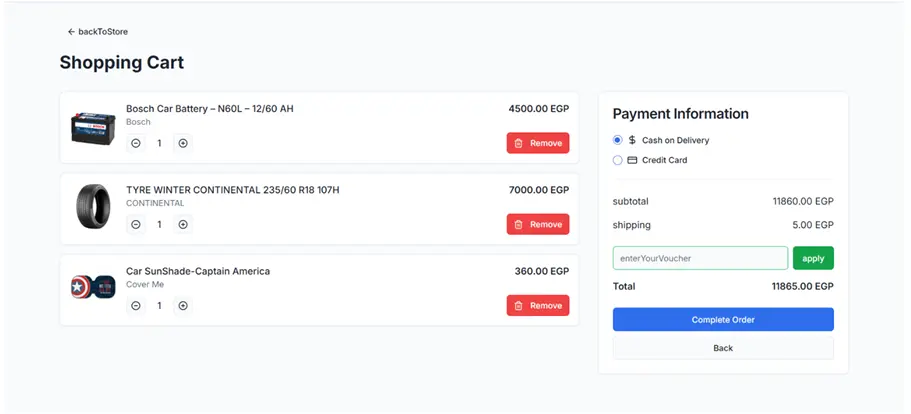Open the Bosch battery product thumbnail
The height and width of the screenshot is (414, 911).
(94, 128)
